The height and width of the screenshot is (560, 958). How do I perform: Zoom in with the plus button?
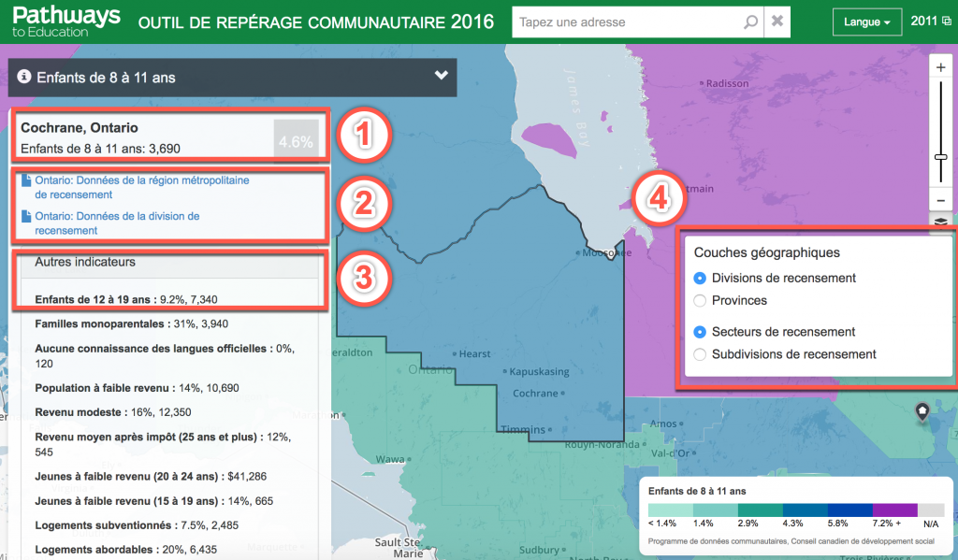pos(941,68)
